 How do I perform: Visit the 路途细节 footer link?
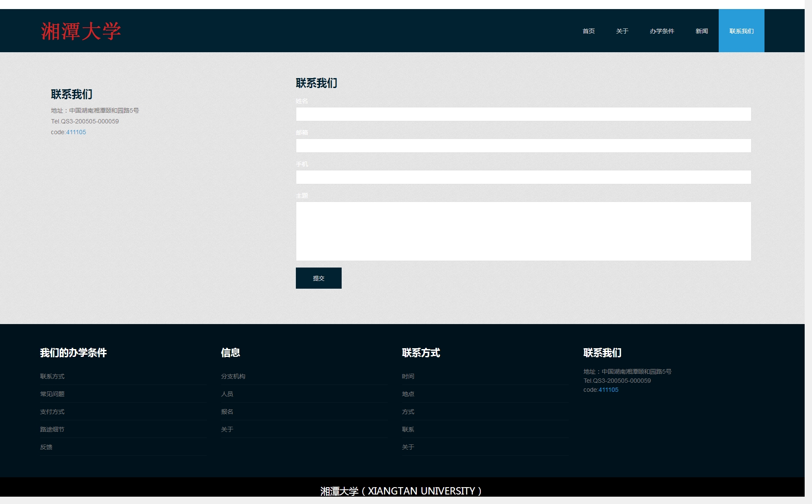52,429
